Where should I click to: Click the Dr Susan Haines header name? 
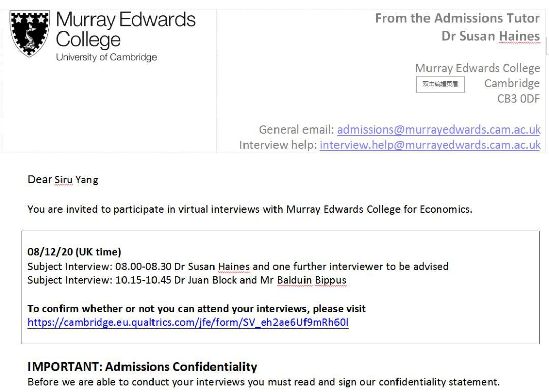tap(491, 36)
